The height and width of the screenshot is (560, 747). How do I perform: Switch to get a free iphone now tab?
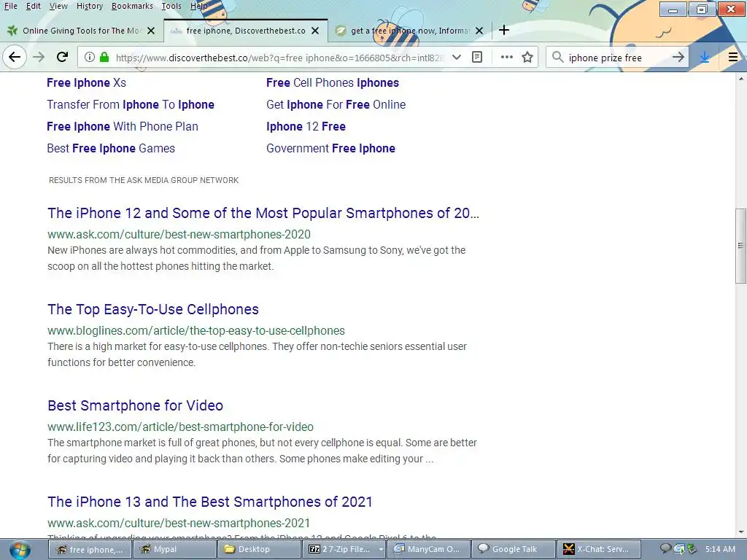[410, 31]
